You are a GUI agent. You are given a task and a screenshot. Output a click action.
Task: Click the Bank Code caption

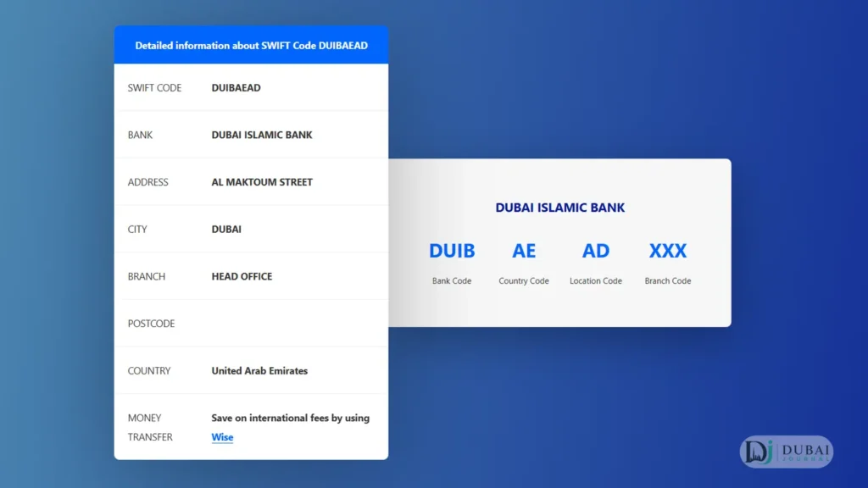(x=452, y=281)
